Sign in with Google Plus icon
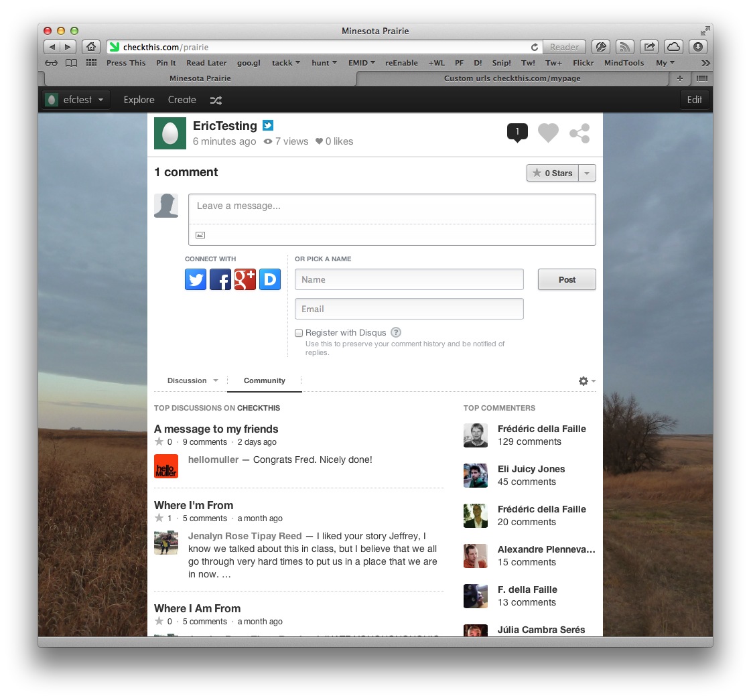The height and width of the screenshot is (700, 751). [245, 279]
